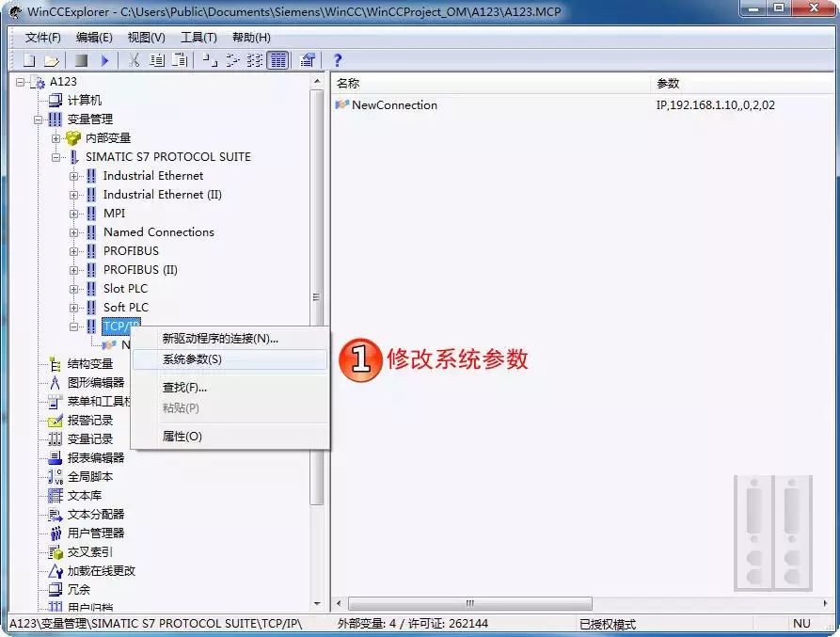Screen dimensions: 840x637
Task: Click the 交叉索引 icon
Action: click(x=55, y=551)
